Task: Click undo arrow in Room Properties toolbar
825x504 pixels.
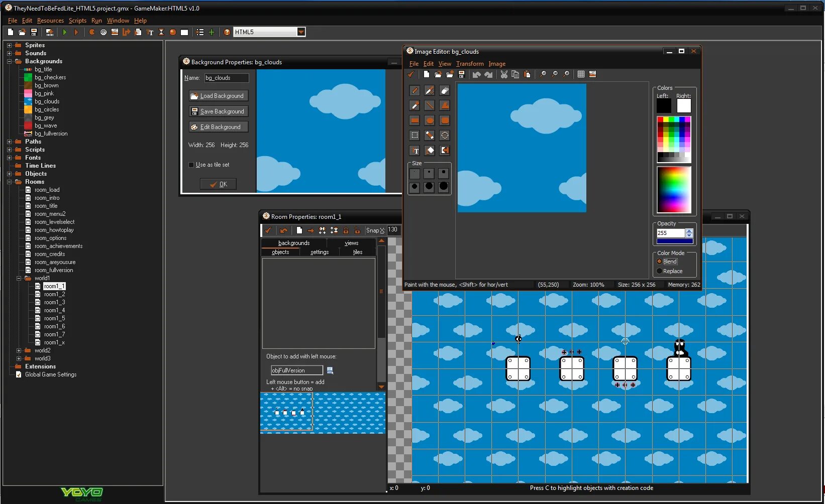Action: pos(284,230)
